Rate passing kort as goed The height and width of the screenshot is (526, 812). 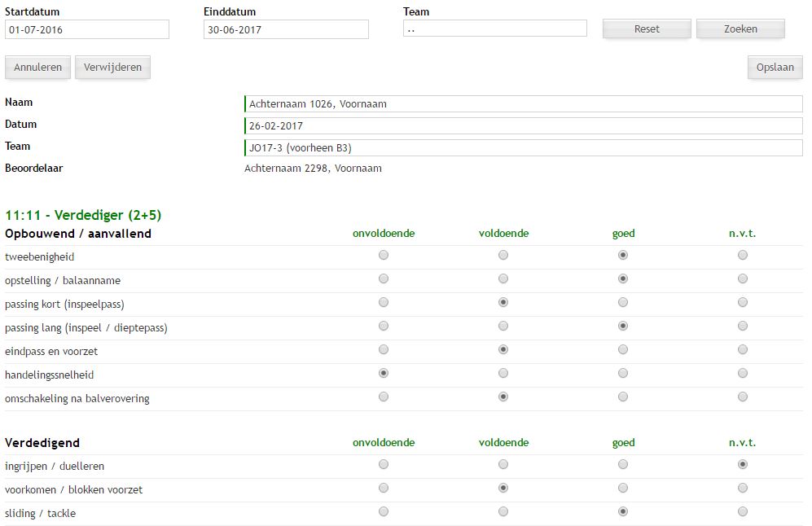point(623,303)
